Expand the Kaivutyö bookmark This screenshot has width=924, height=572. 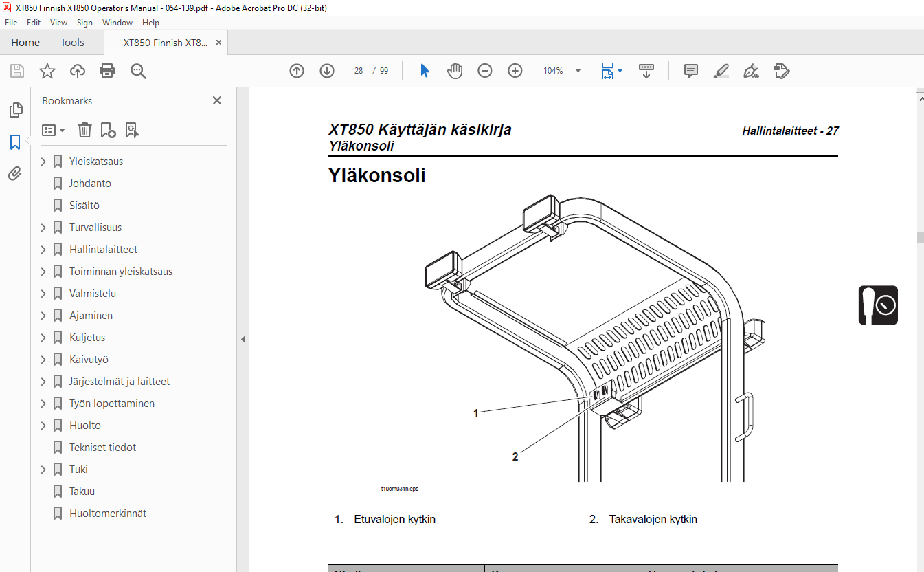(x=43, y=360)
